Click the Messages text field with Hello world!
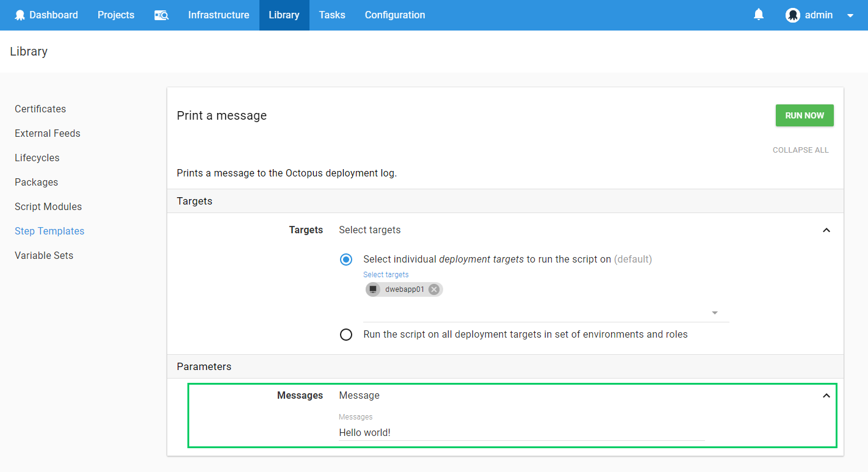The width and height of the screenshot is (868, 472). point(521,432)
